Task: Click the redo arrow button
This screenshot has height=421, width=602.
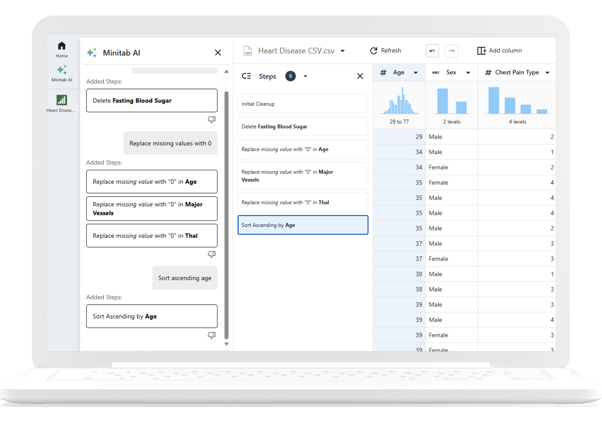Action: click(x=452, y=50)
